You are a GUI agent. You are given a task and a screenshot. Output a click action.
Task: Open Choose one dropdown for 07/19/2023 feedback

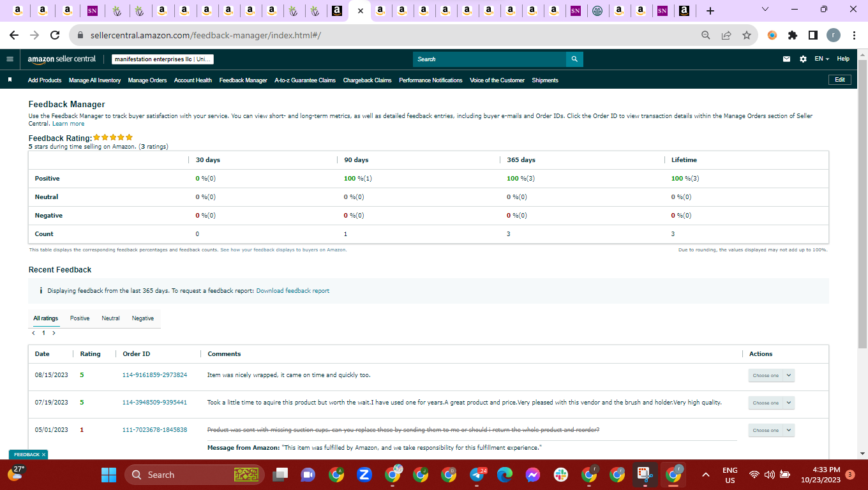point(771,403)
